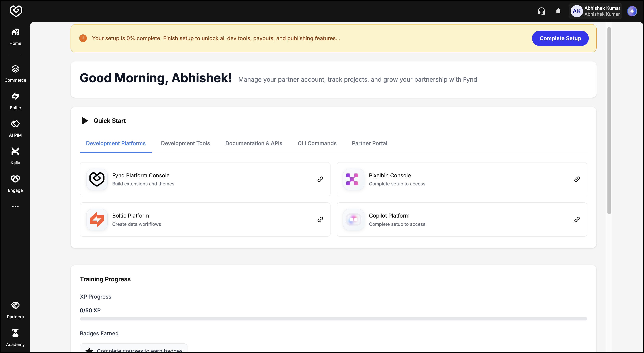Click the Pixelbin Console logo
The width and height of the screenshot is (644, 353).
(353, 179)
